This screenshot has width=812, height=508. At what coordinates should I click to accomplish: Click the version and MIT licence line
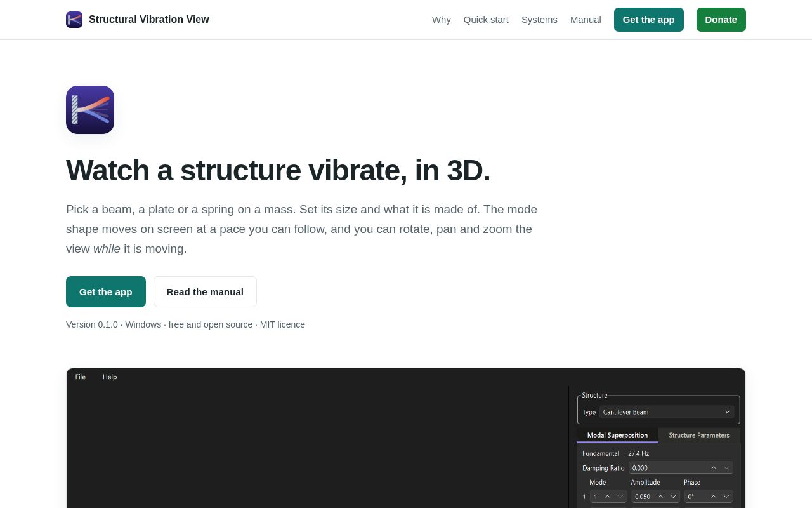click(x=185, y=324)
